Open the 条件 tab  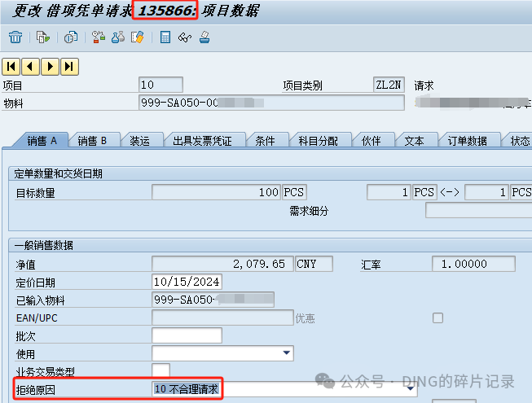click(265, 141)
